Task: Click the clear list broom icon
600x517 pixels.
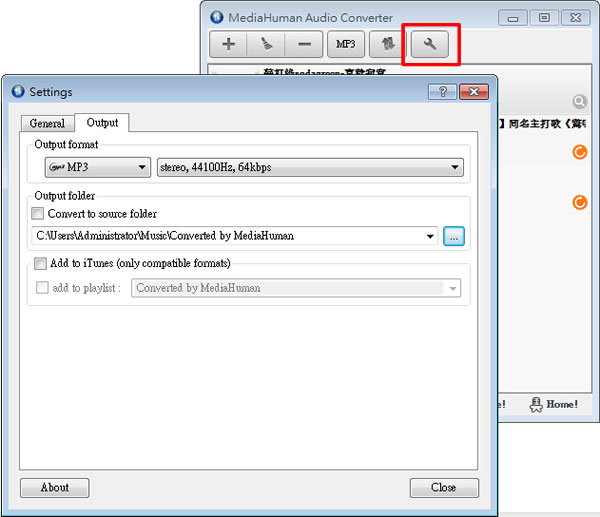Action: tap(266, 44)
